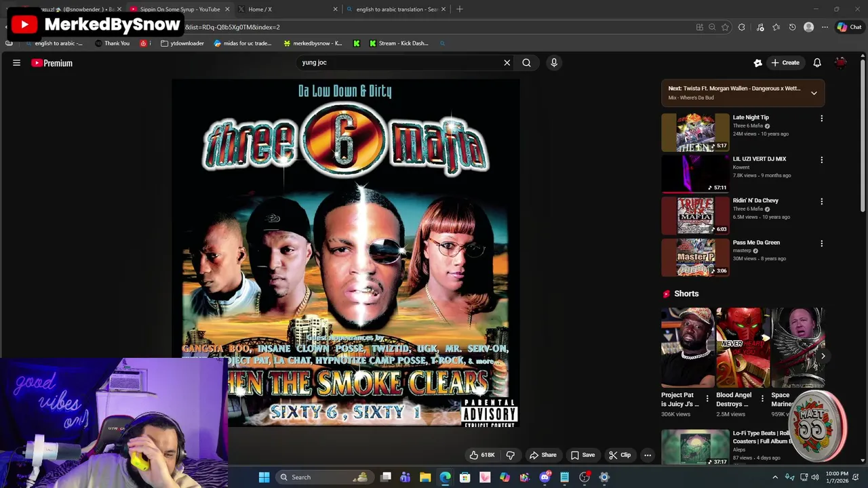Viewport: 868px width, 488px height.
Task: Open options for LIL UZI VERT DJ MIX
Action: coord(821,160)
